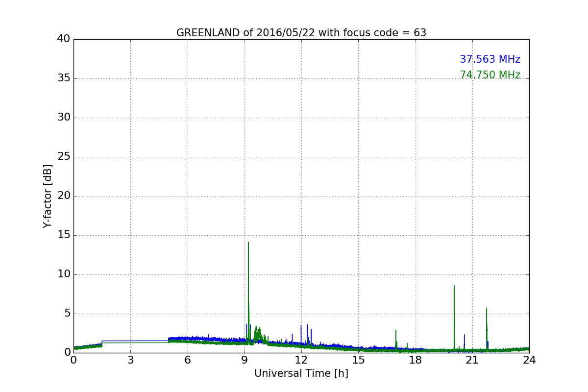This screenshot has height=392, width=588.
Task: Click the x-axis tick label '18'
Action: click(x=415, y=360)
